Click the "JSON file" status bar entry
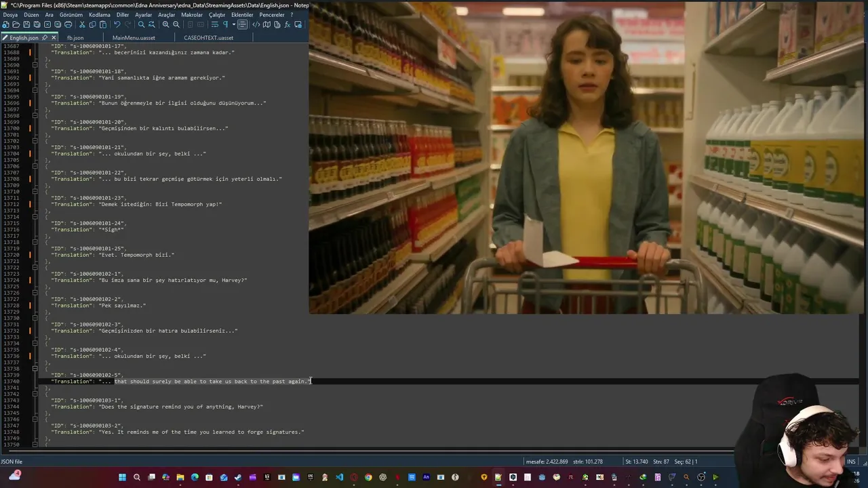Viewport: 868px width, 488px height. pos(12,462)
